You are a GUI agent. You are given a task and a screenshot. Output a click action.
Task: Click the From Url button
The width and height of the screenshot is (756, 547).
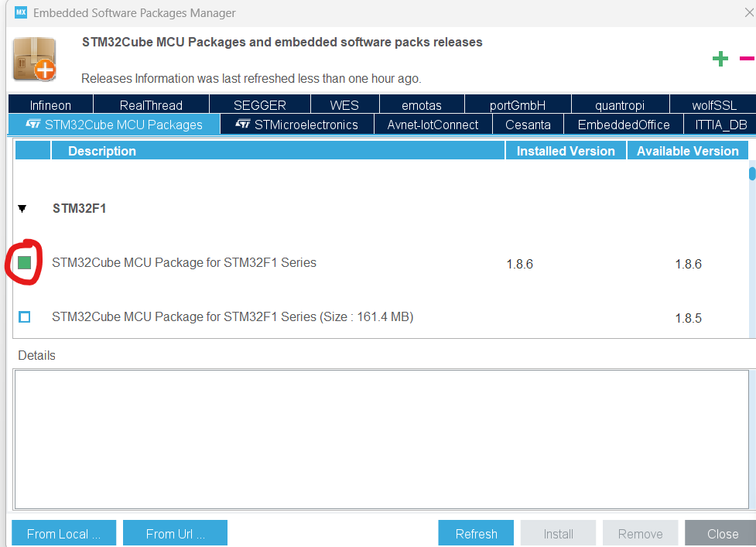click(175, 533)
